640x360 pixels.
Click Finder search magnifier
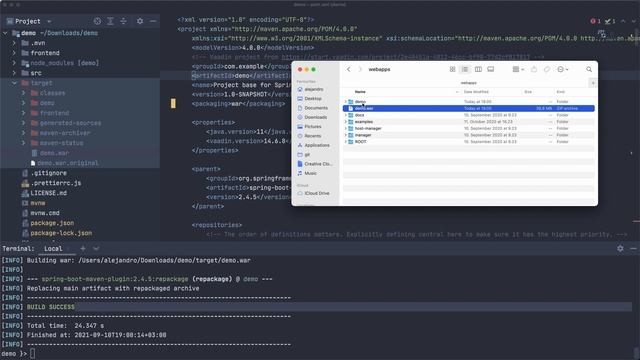tap(589, 69)
